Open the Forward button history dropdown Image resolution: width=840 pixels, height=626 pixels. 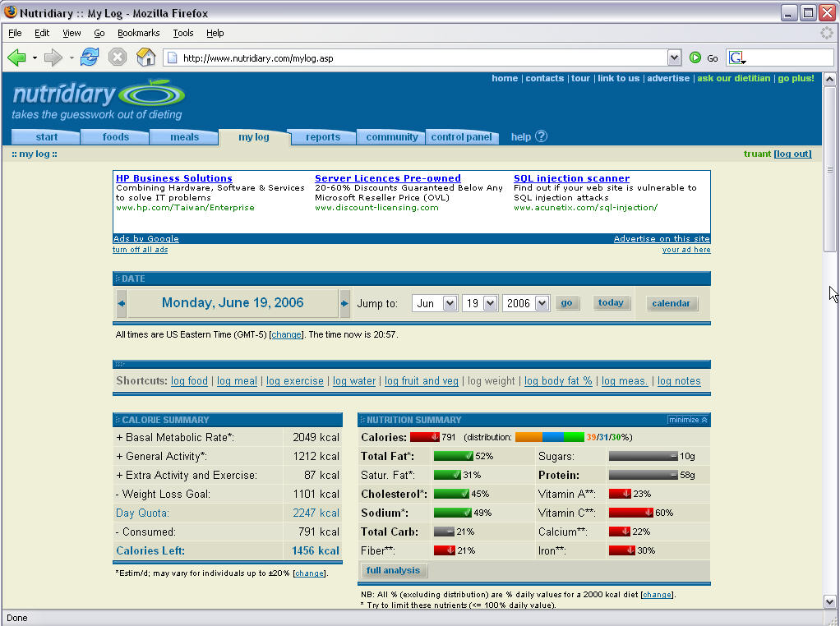click(x=72, y=58)
